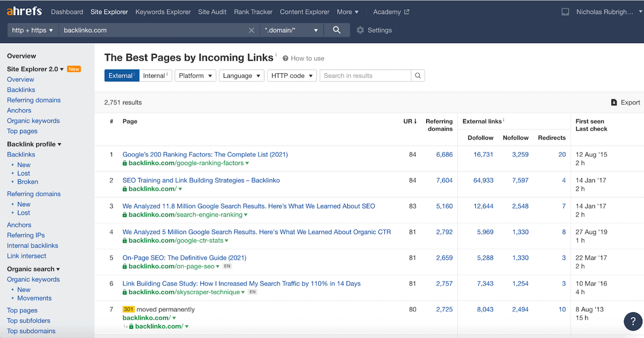Click the lock icon beside skyscraper-technique URL
644x338 pixels.
tap(125, 292)
